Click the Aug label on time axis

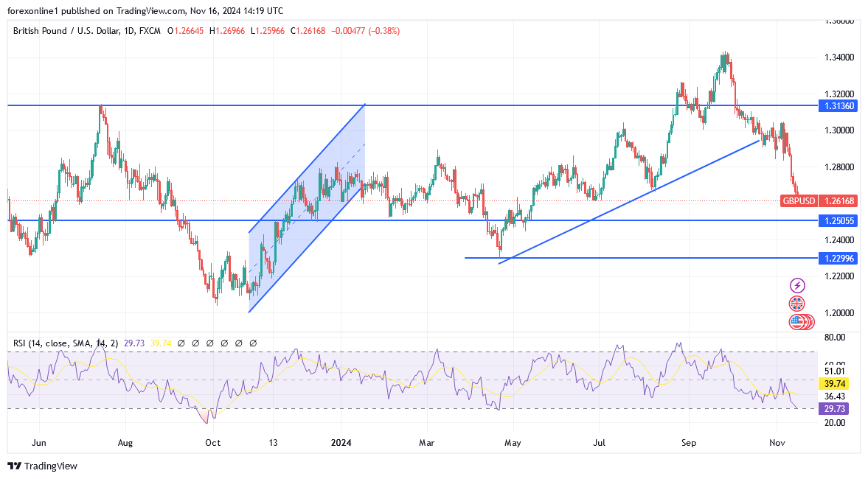click(x=125, y=442)
